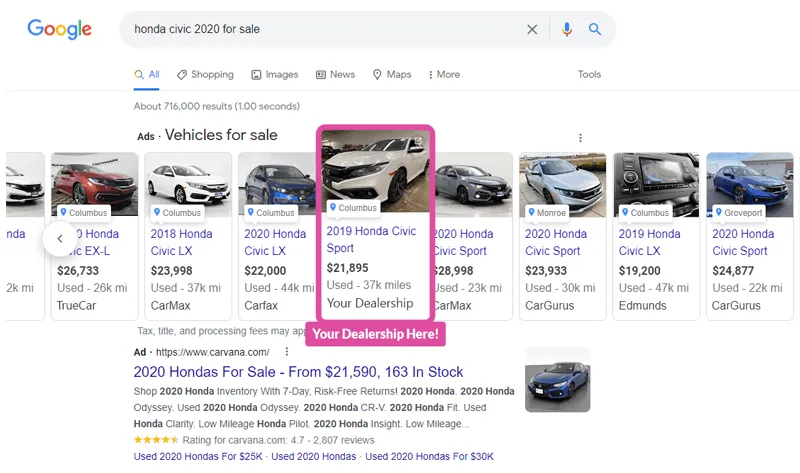This screenshot has width=800, height=473.
Task: Click the Monroe location pin label
Action: point(547,212)
